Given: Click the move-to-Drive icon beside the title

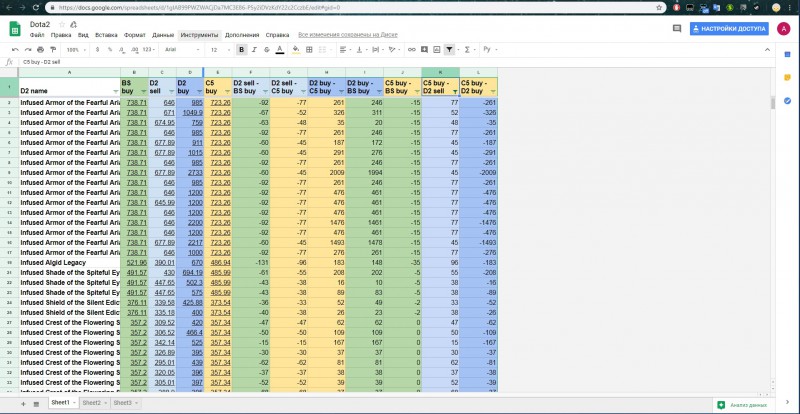Looking at the screenshot, I should [x=73, y=24].
